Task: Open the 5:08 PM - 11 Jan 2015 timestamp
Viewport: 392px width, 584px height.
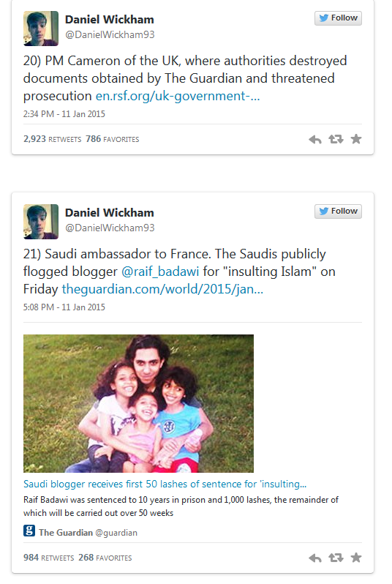Action: pyautogui.click(x=64, y=307)
